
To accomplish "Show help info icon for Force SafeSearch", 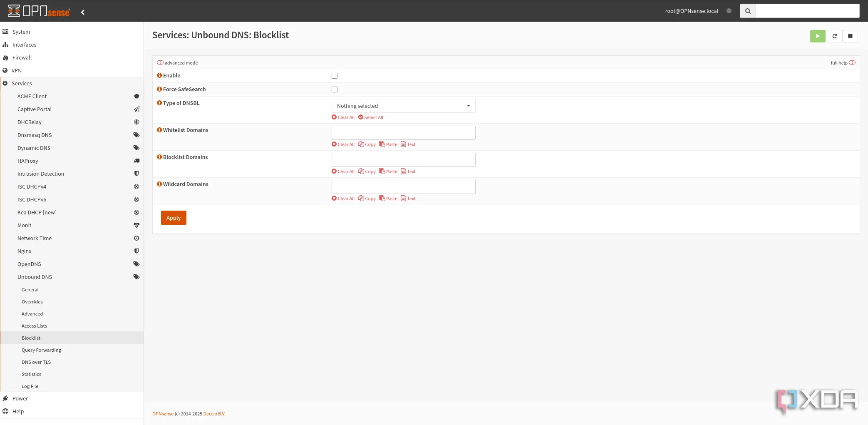I will [x=159, y=89].
